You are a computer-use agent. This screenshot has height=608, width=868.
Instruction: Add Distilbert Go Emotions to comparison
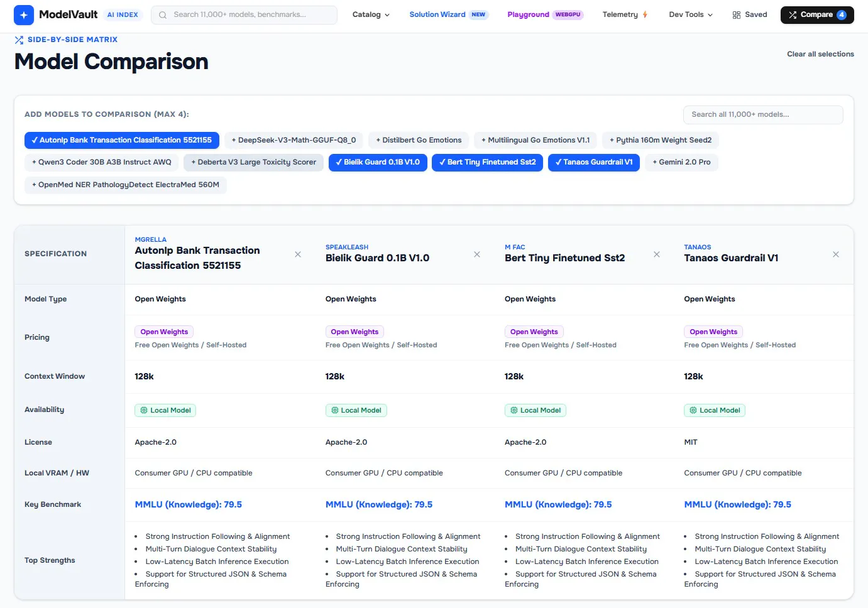click(419, 140)
